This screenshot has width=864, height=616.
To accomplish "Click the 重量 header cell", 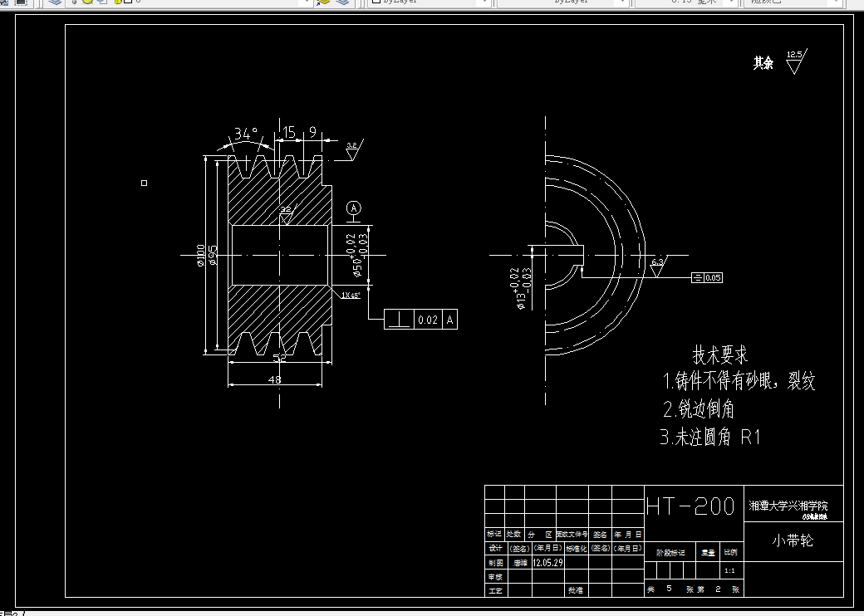I will coord(708,553).
